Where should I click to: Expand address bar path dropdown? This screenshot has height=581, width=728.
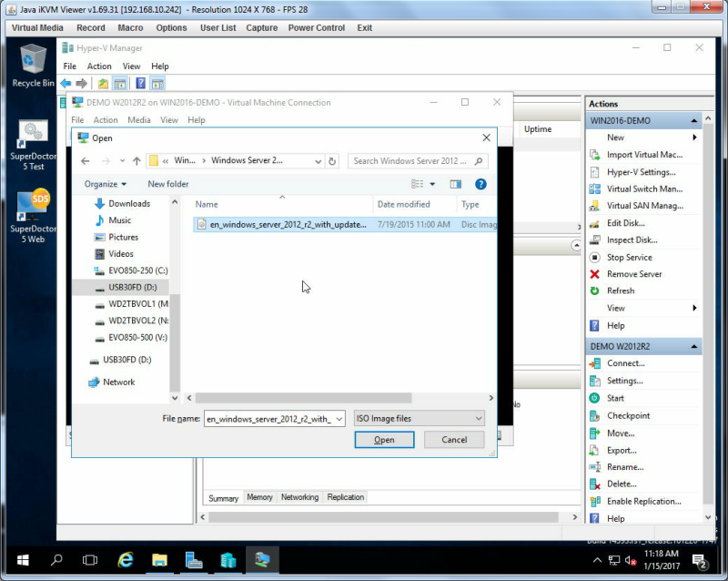click(x=318, y=161)
